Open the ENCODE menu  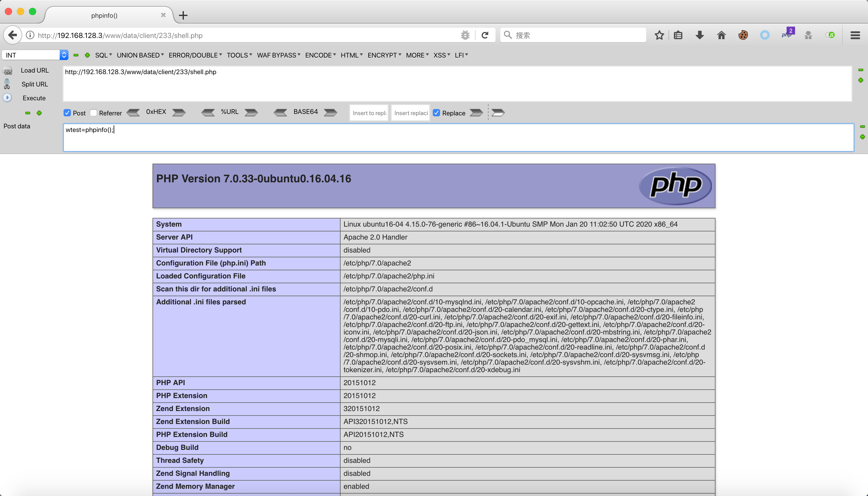point(320,55)
